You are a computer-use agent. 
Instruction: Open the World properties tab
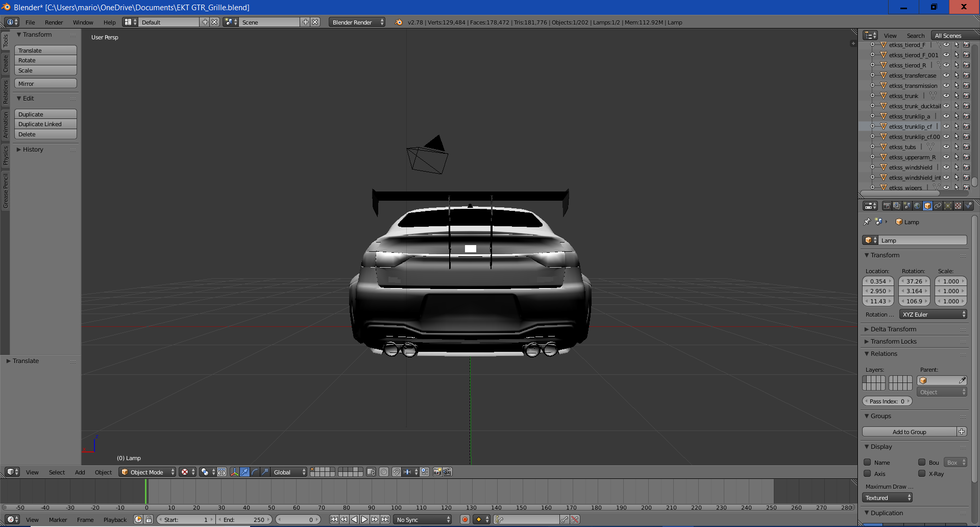click(917, 206)
